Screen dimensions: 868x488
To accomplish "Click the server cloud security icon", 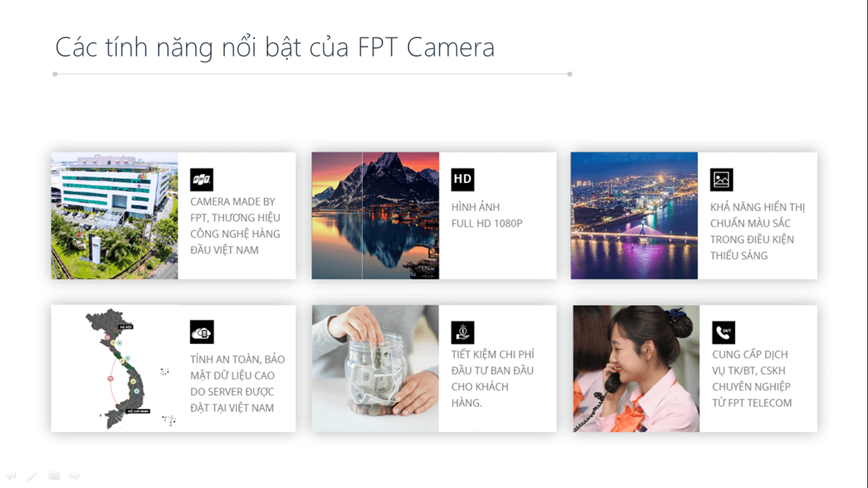I will [201, 332].
